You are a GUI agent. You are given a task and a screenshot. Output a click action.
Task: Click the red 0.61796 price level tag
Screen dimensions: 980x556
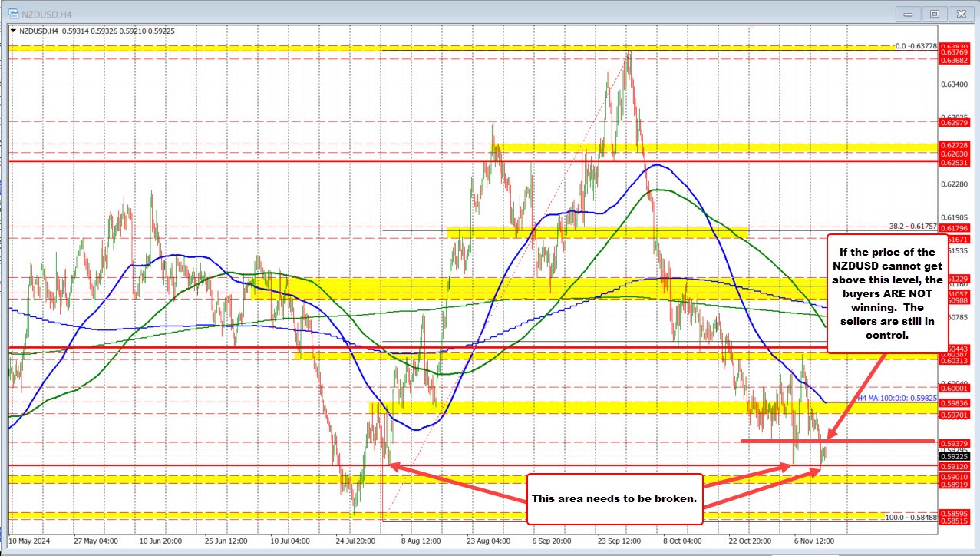(x=953, y=228)
